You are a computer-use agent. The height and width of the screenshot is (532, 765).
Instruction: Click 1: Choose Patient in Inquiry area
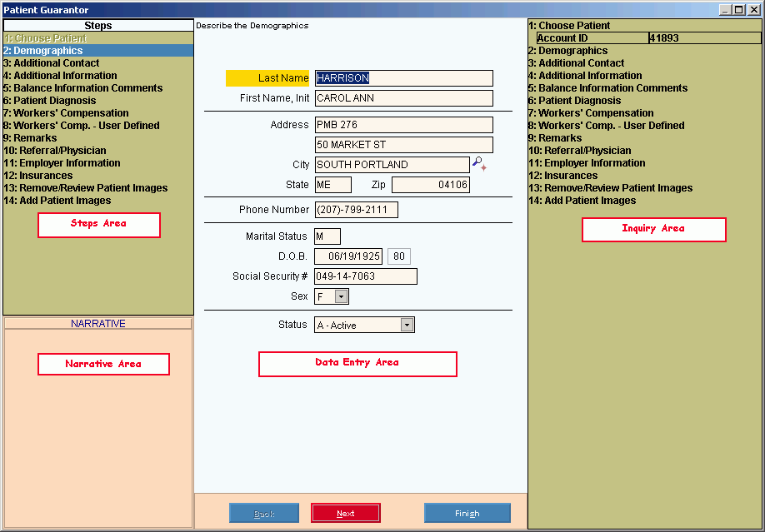569,25
